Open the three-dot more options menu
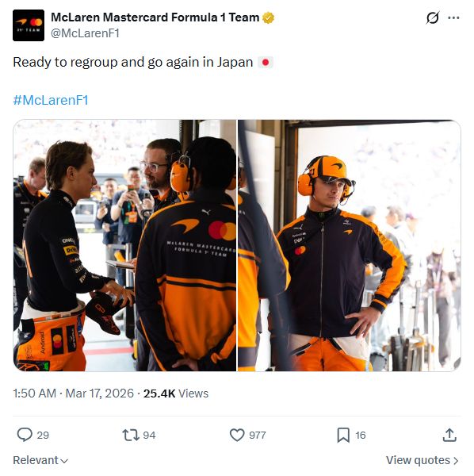The width and height of the screenshot is (474, 476). 453,17
